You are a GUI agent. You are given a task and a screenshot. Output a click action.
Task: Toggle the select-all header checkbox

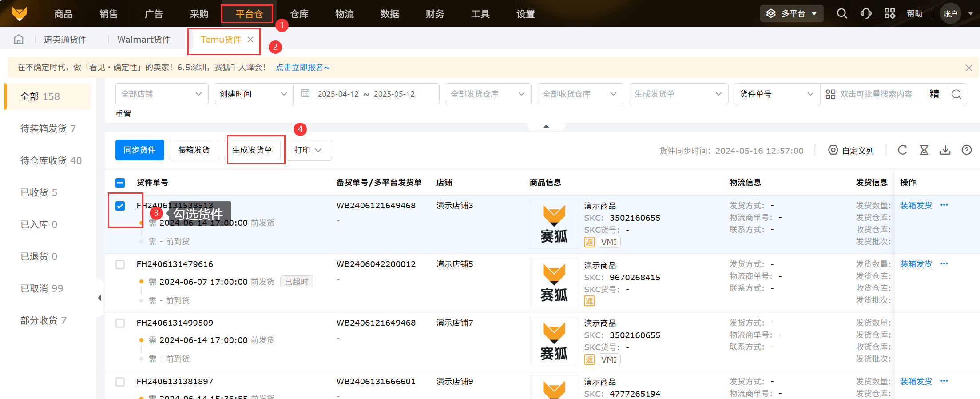[x=120, y=183]
